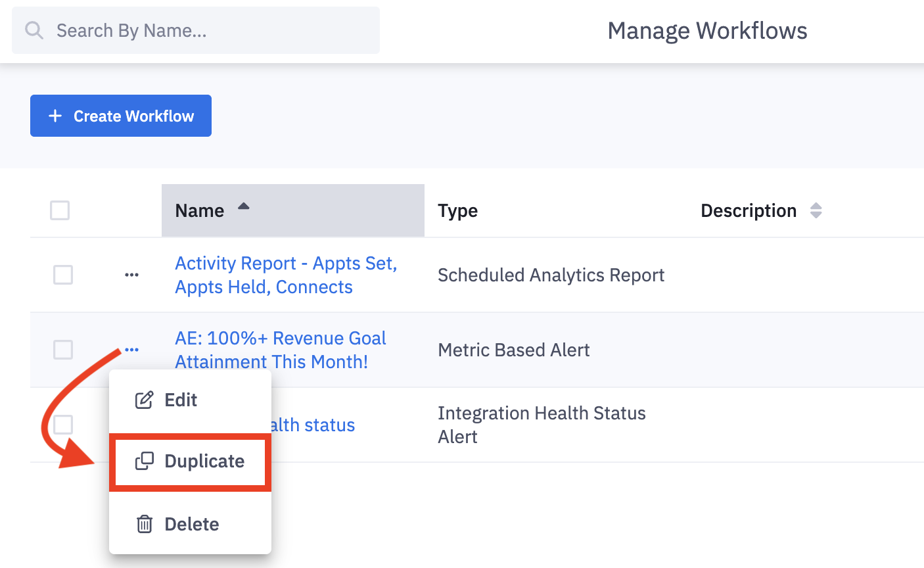
Task: Click the Name column header to reverse sorting
Action: pyautogui.click(x=199, y=210)
